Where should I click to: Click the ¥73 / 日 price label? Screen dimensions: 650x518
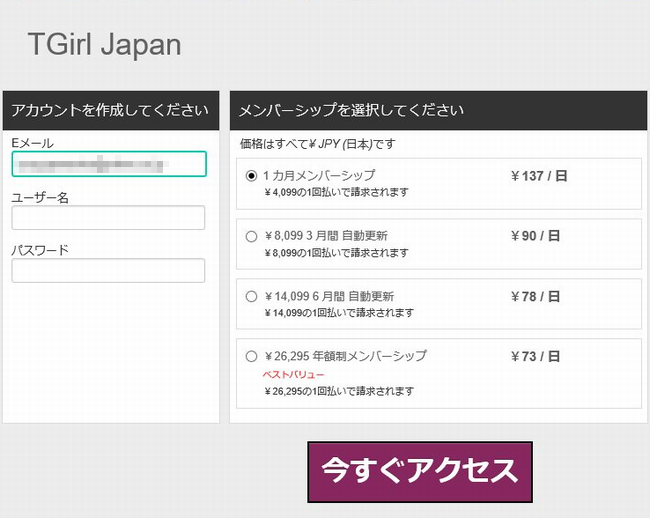[535, 356]
